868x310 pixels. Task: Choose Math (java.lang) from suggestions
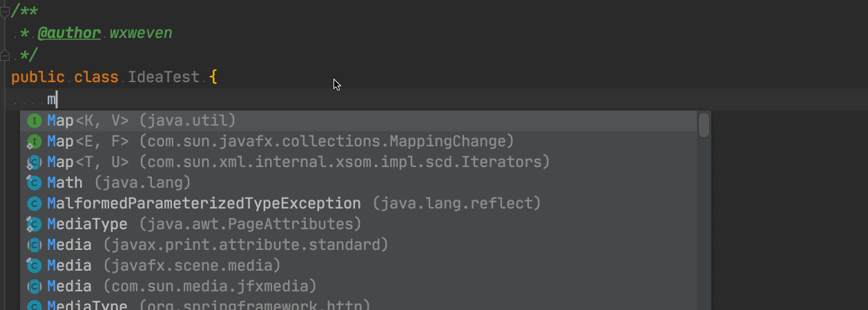pyautogui.click(x=358, y=183)
